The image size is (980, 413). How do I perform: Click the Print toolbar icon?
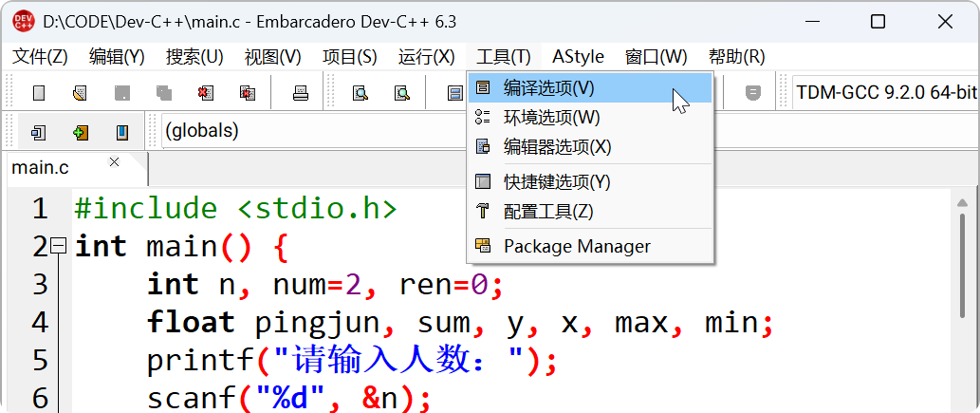point(301,93)
